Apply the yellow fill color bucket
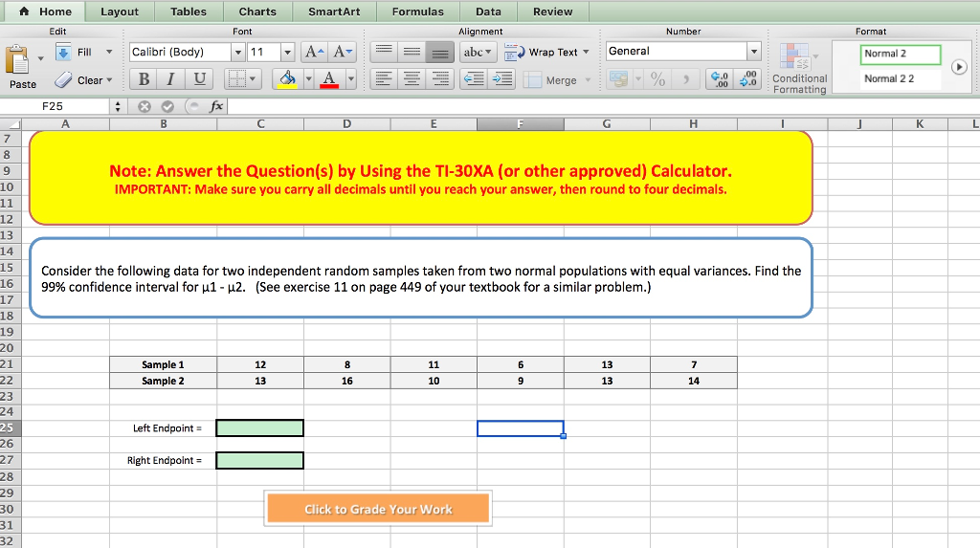Viewport: 980px width, 548px height. click(286, 79)
